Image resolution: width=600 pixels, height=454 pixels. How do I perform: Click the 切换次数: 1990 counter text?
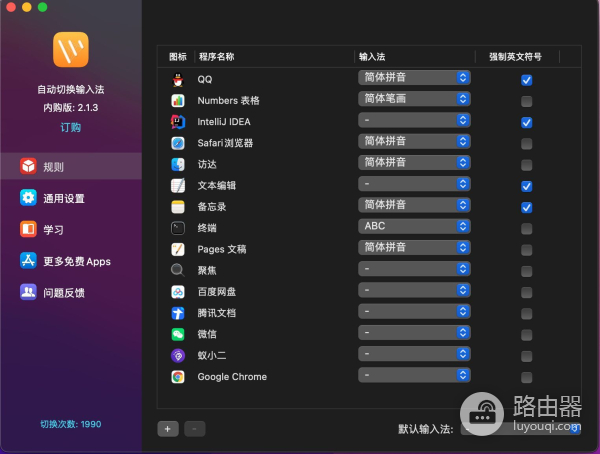point(71,424)
